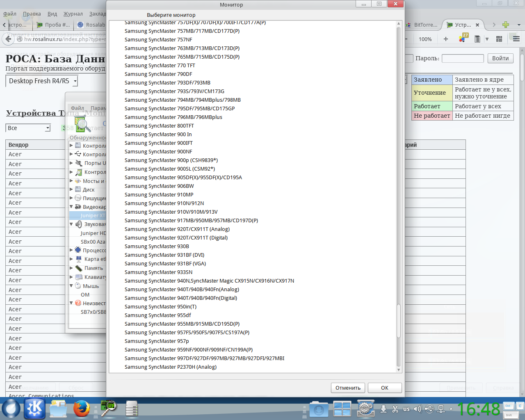This screenshot has height=420, width=525.
Task: Expand the Диск node in device tree
Action: [71, 189]
